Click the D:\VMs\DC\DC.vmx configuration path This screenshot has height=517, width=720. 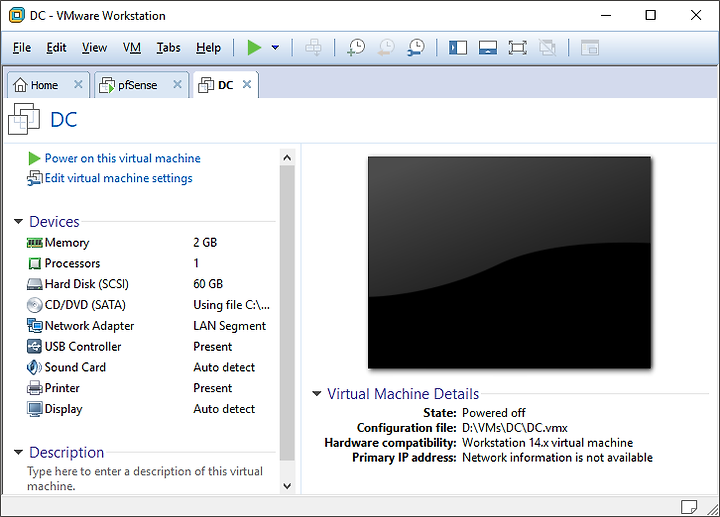pyautogui.click(x=515, y=428)
